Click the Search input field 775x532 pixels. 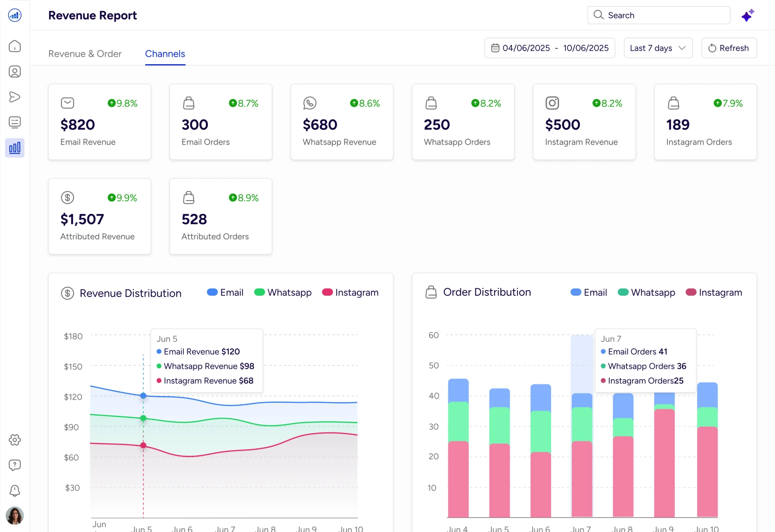tap(659, 15)
